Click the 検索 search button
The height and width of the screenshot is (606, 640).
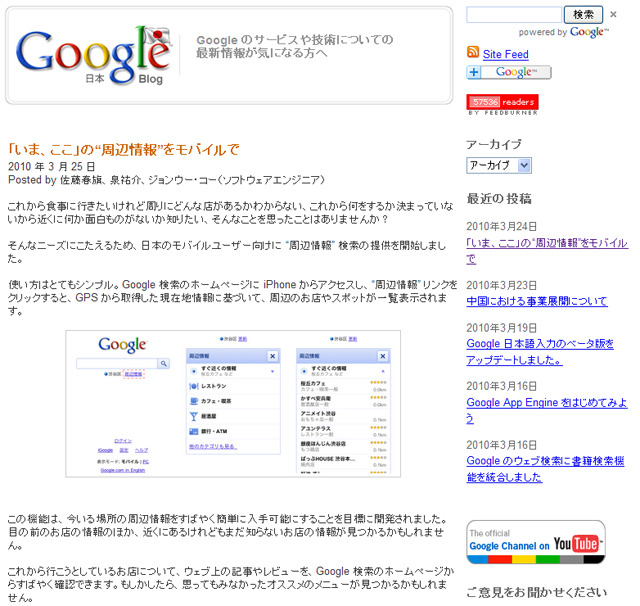[583, 15]
